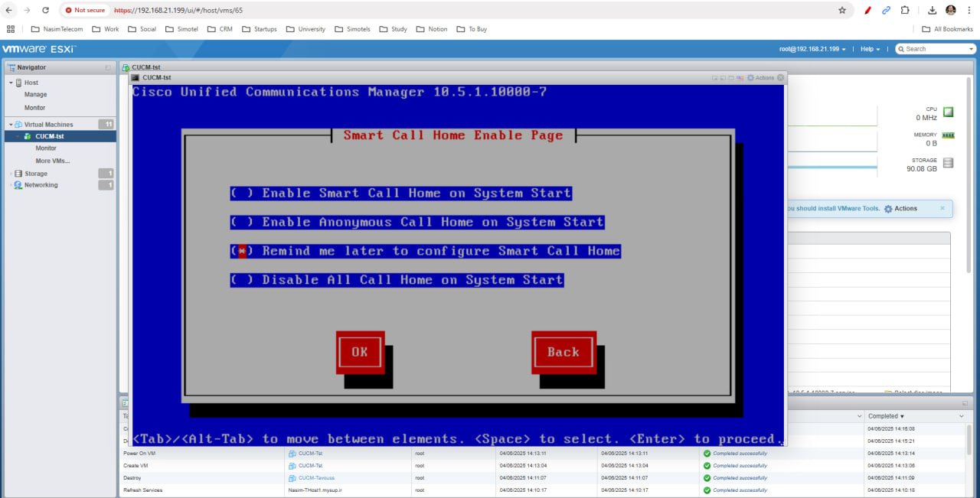Collapse the Host tree node
980x498 pixels.
(x=11, y=83)
